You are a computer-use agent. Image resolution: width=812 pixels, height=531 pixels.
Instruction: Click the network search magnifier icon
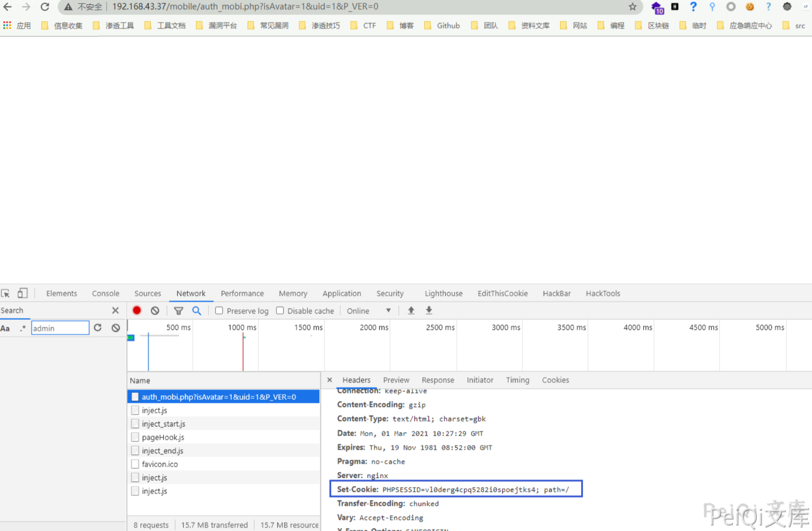pos(197,311)
